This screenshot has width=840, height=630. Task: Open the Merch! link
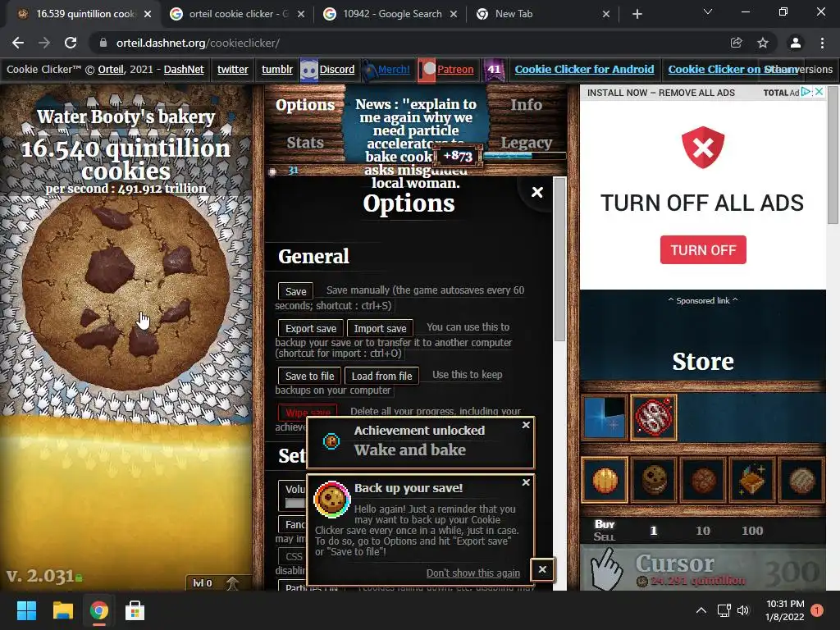tap(394, 69)
